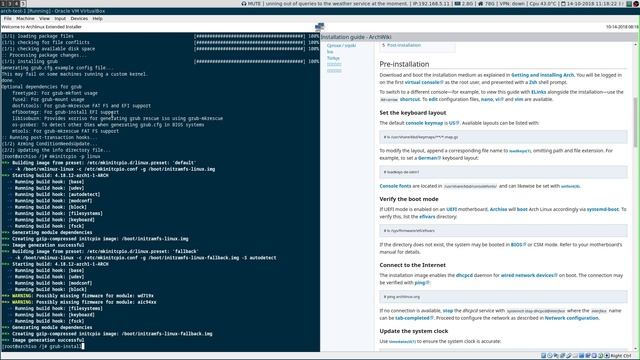Viewport: 640px width, 360px height.
Task: Open the Input menu
Action: 60,18
